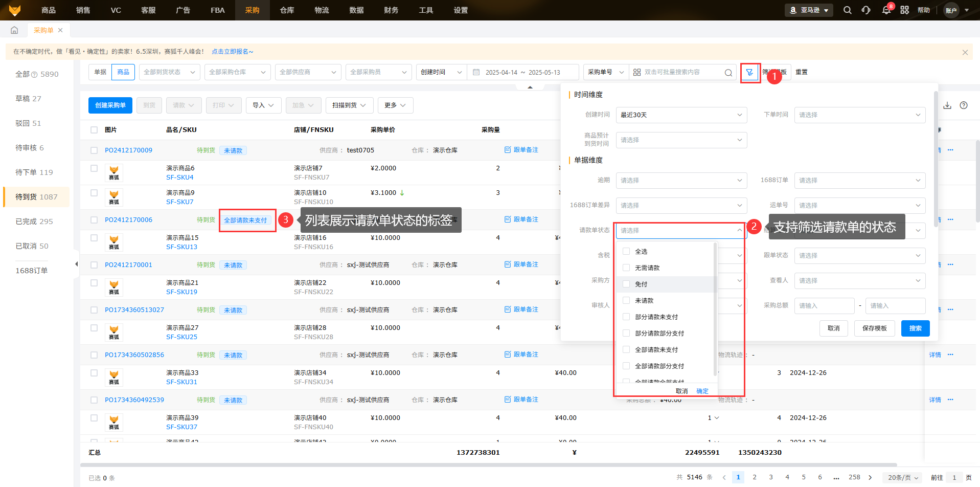Click the download export icon
980x487 pixels.
point(947,105)
